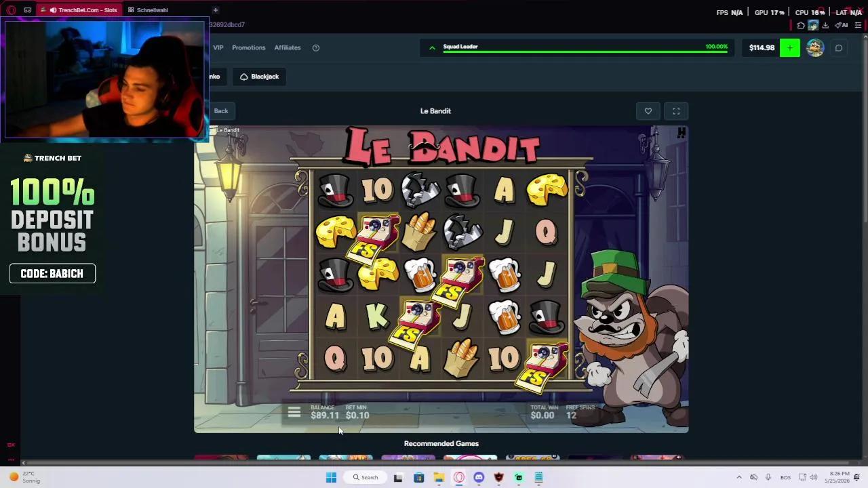The width and height of the screenshot is (868, 488).
Task: Open the Le Bandit game hamburger menu
Action: [294, 412]
